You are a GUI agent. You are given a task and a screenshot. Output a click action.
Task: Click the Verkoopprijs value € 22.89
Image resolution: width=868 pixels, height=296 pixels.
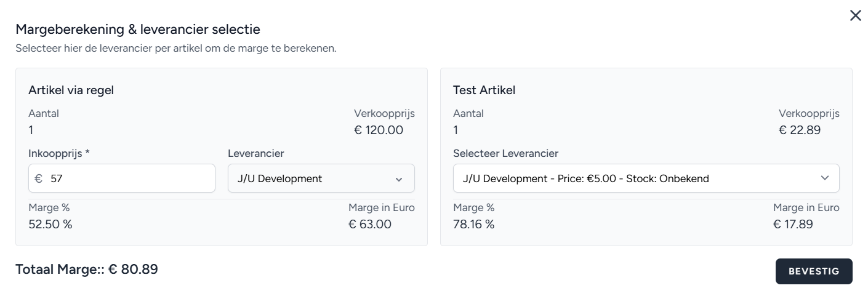(799, 130)
